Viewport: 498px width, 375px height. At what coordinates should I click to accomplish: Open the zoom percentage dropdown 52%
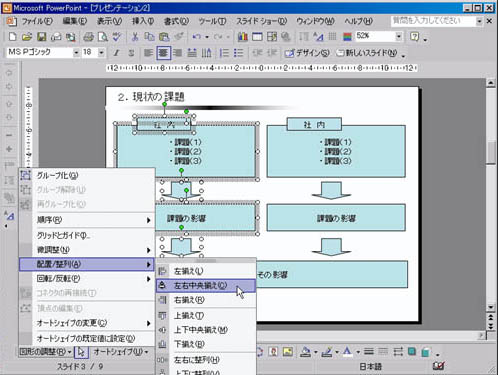[x=399, y=36]
